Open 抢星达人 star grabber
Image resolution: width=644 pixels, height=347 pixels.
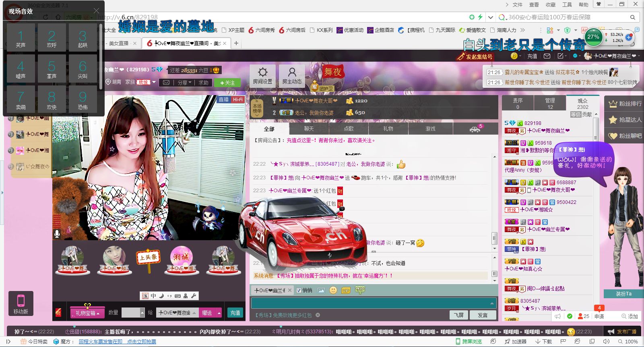point(625,120)
